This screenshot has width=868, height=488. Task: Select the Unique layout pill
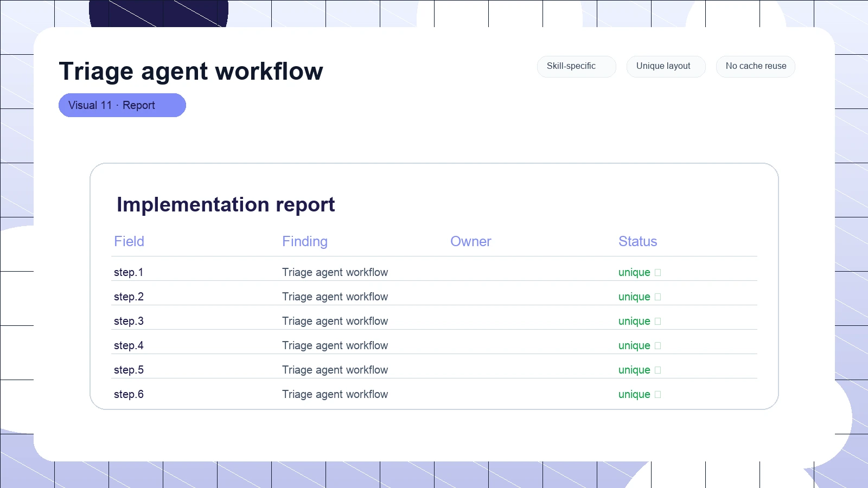(x=666, y=66)
